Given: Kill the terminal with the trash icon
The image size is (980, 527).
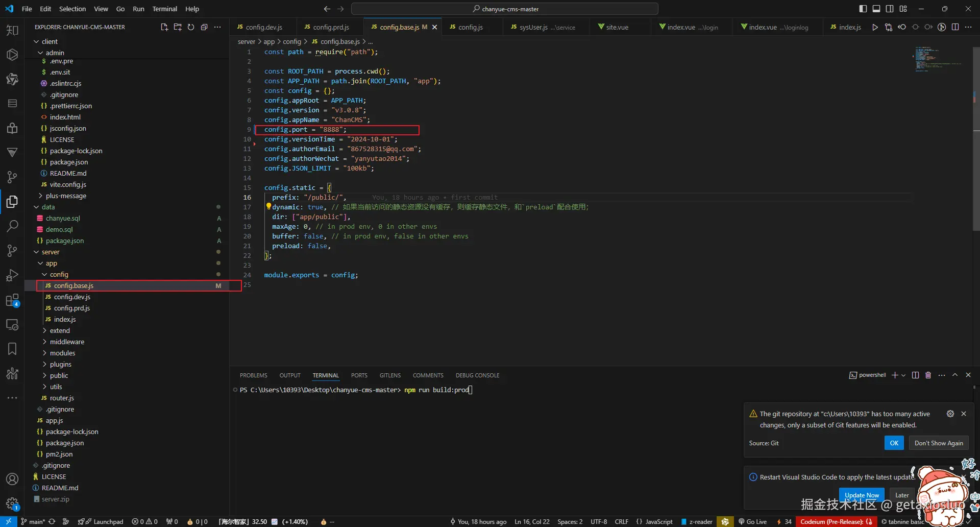Looking at the screenshot, I should click(x=928, y=375).
